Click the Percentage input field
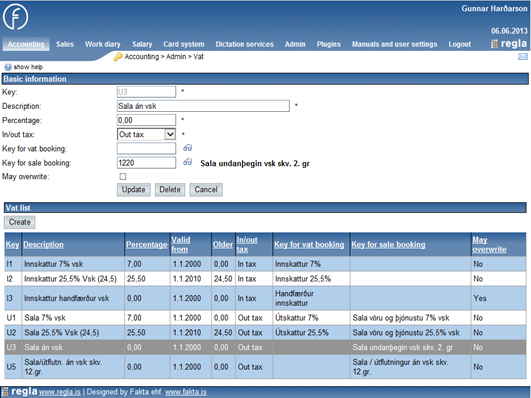Screen dimensions: 531x398 [x=146, y=120]
